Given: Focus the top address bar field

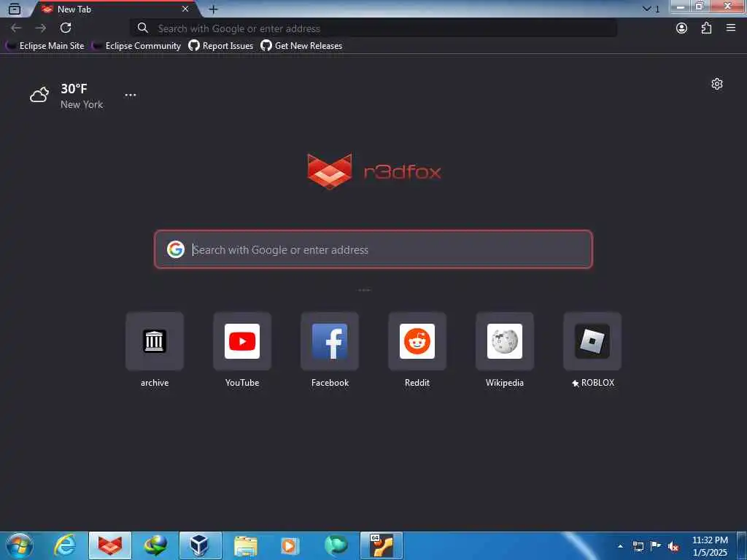Looking at the screenshot, I should [x=373, y=28].
